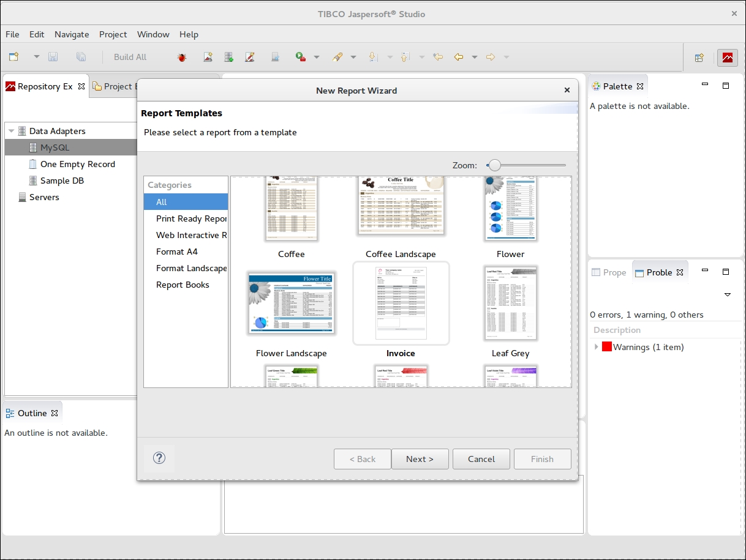746x560 pixels.
Task: Click the previous annotation up-arrow icon
Action: click(x=404, y=57)
